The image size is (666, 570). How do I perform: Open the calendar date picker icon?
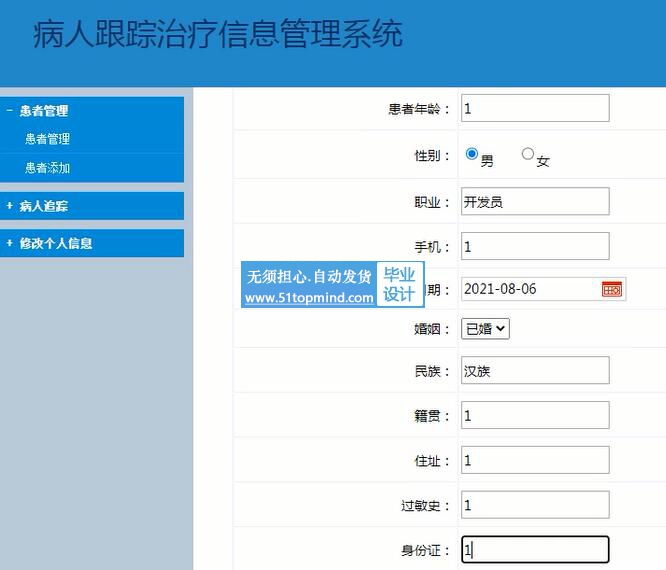(x=612, y=289)
